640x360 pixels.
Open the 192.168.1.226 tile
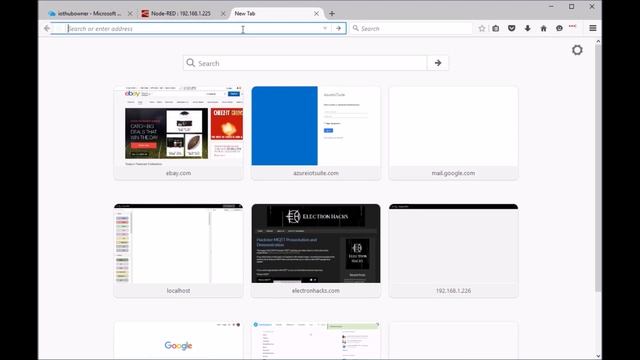(453, 251)
